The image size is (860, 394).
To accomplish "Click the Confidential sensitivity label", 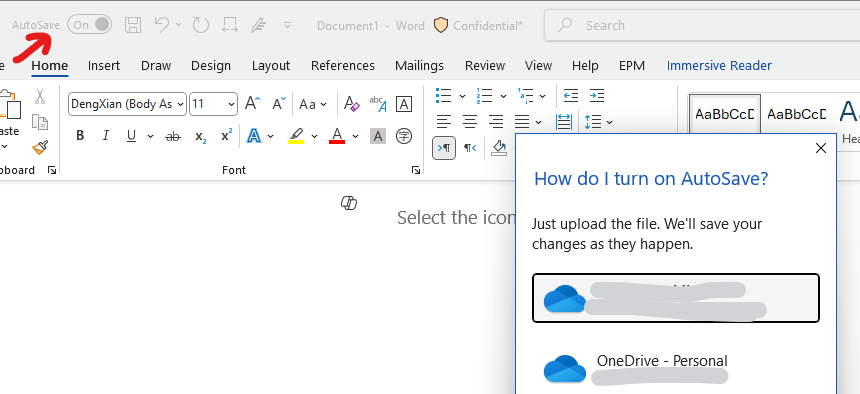I will [x=478, y=25].
